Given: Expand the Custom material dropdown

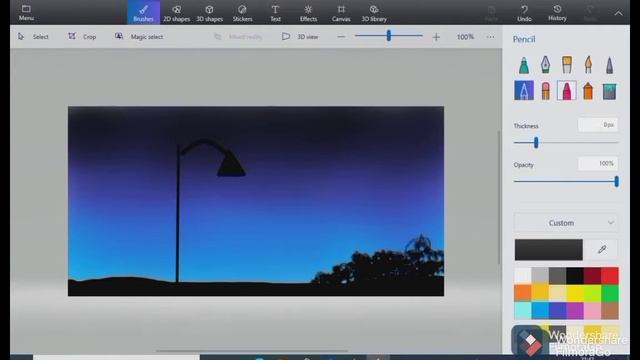Looking at the screenshot, I should point(566,223).
